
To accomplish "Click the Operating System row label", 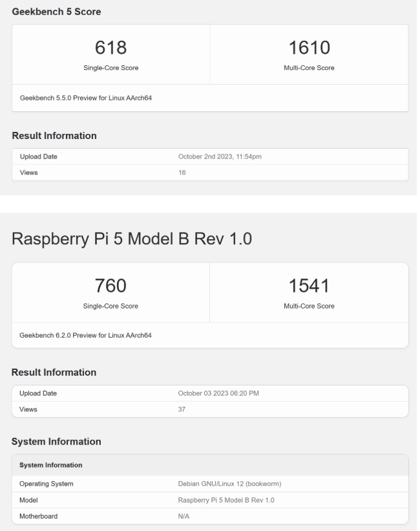I will point(47,484).
